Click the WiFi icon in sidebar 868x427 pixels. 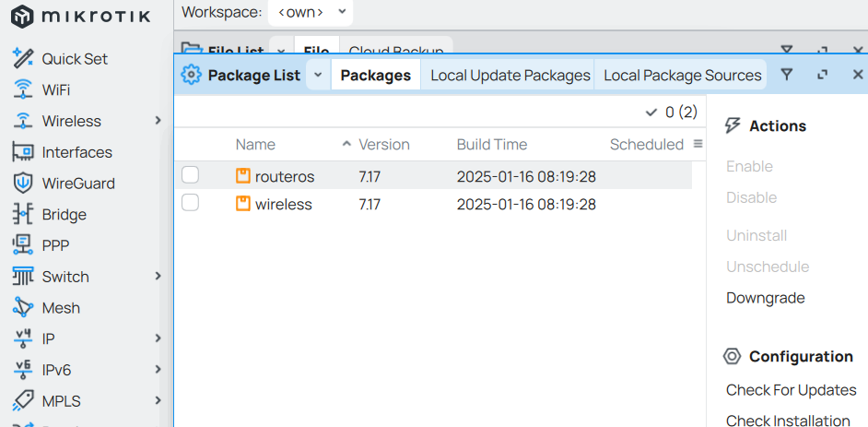(x=23, y=89)
